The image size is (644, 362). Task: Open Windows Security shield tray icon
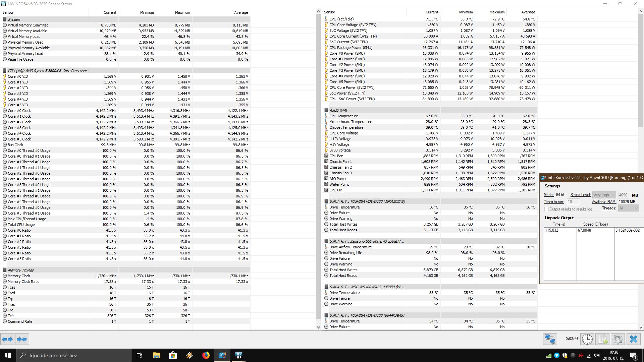565,355
